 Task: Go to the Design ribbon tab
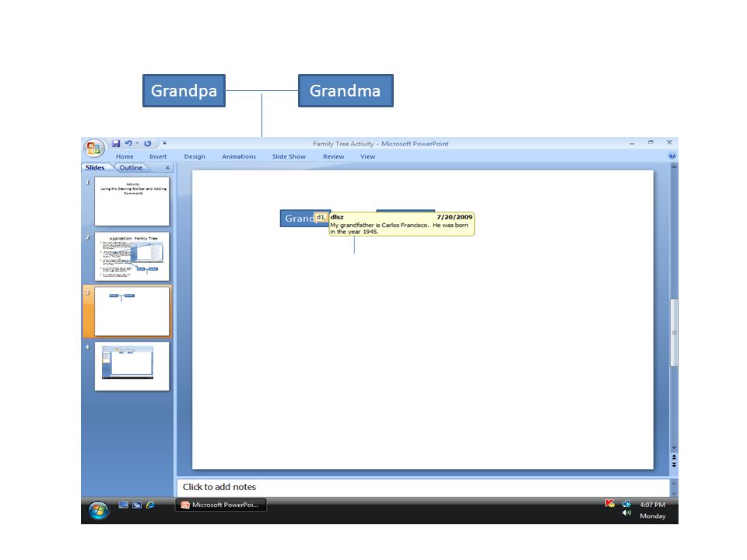pos(195,156)
